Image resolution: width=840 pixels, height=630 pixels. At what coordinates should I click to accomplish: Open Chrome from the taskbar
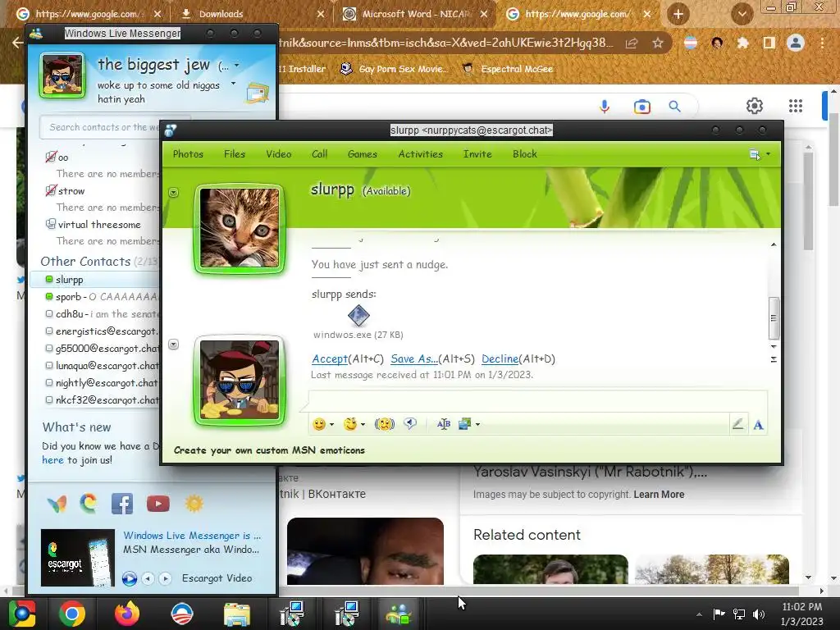click(x=72, y=614)
